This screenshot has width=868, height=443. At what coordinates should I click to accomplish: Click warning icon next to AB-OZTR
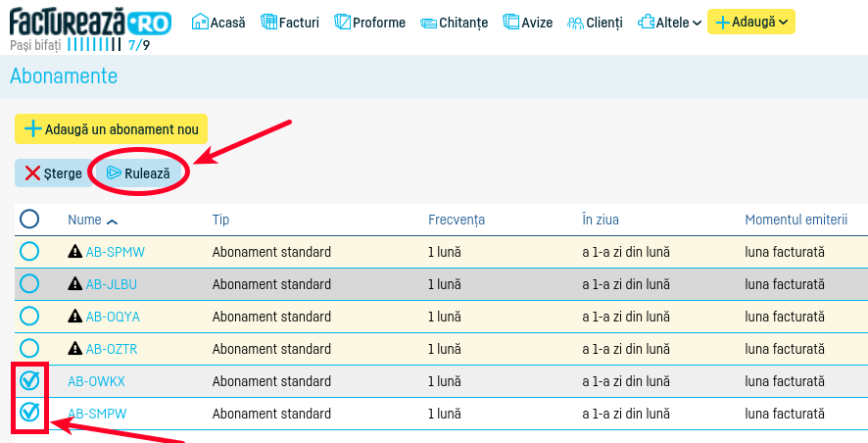click(x=74, y=349)
